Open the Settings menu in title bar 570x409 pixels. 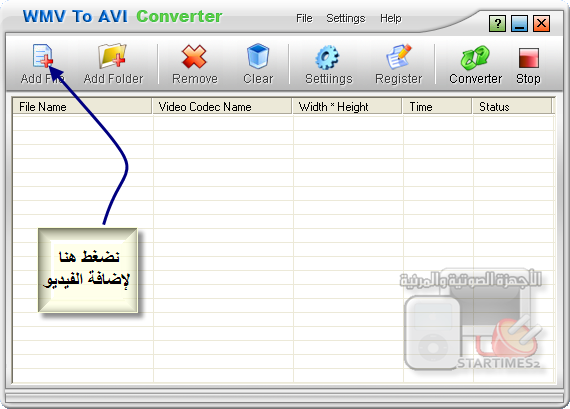[x=346, y=18]
